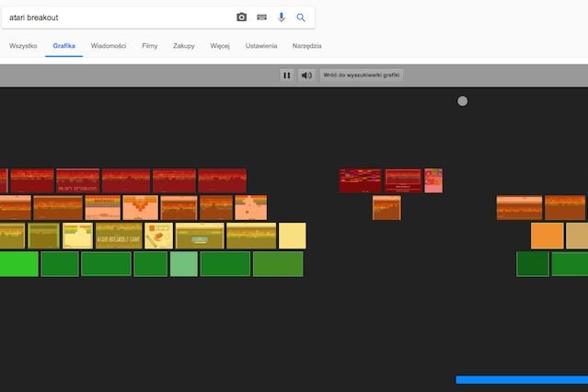
Task: Click Wróć do wyszukiwarki grafiki button
Action: 361,75
